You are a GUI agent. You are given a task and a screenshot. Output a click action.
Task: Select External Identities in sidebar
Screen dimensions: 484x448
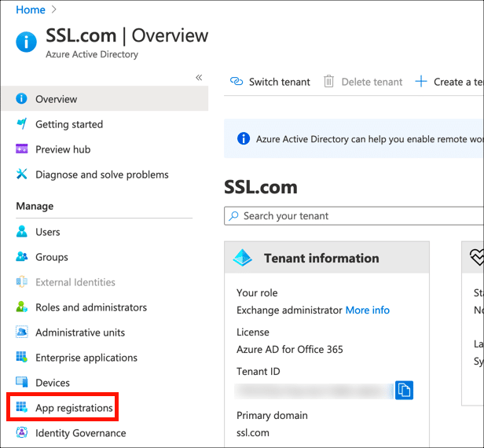[75, 282]
